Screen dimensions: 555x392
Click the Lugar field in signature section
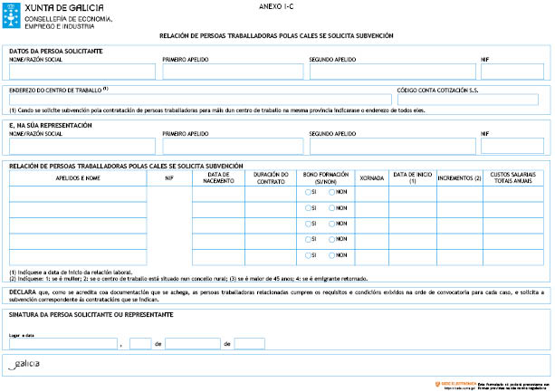63,344
